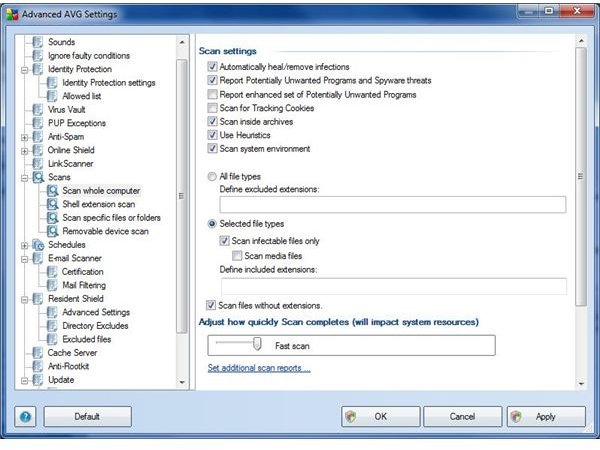Click the Sounds page icon in tree
This screenshot has width=600, height=450.
38,42
